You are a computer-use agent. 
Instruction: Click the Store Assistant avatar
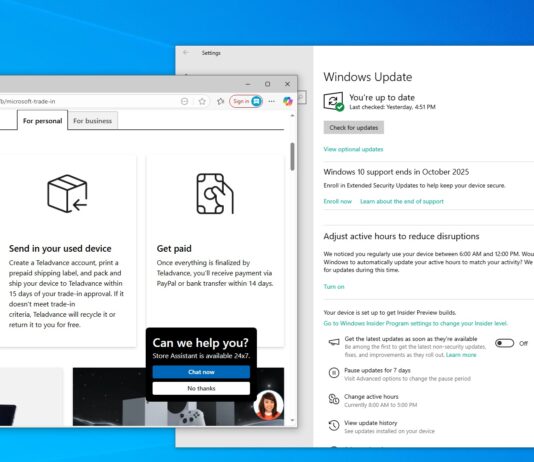pyautogui.click(x=268, y=404)
